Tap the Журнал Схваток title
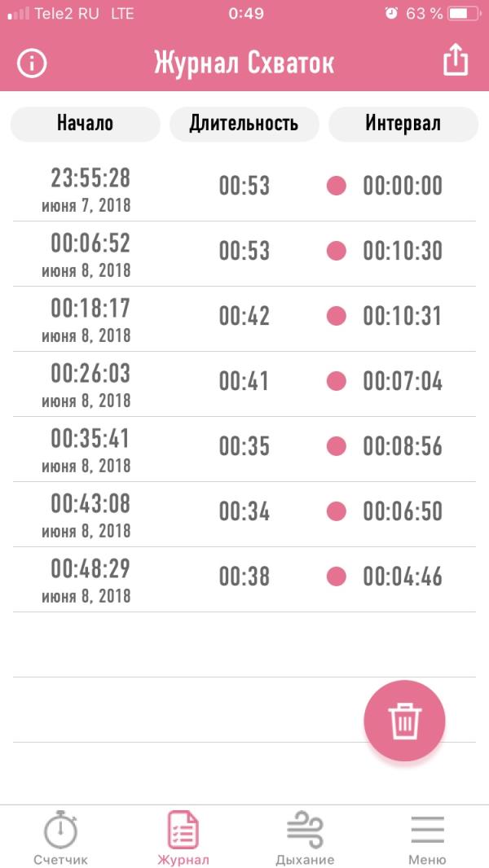Viewport: 489px width, 868px height. click(244, 64)
